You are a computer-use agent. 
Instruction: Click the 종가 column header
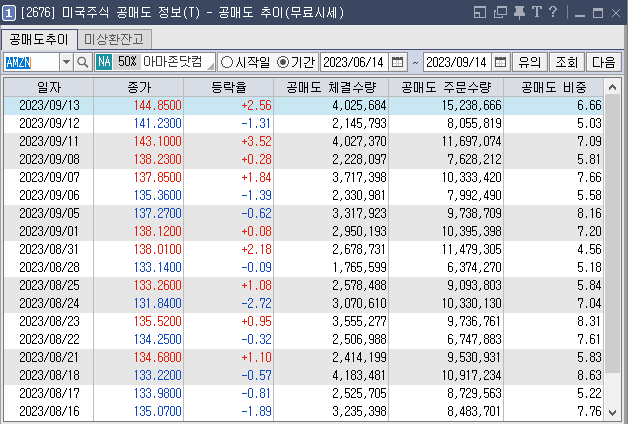139,87
